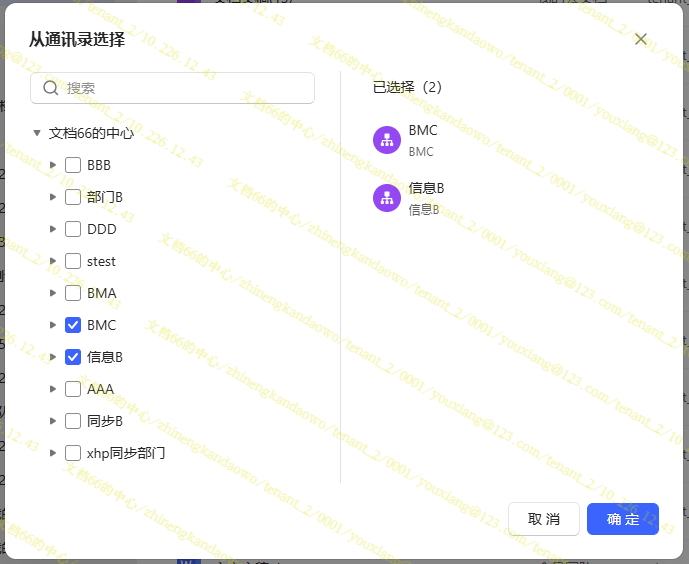
Task: Expand the stest department arrow
Action: click(53, 261)
